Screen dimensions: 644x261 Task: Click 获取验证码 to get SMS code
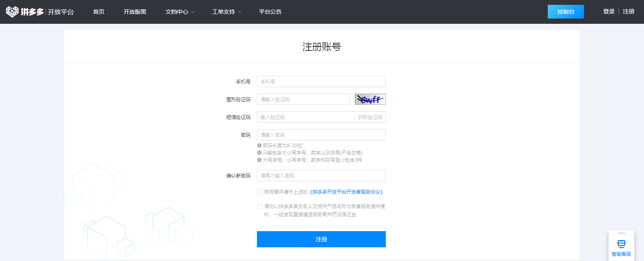(370, 117)
